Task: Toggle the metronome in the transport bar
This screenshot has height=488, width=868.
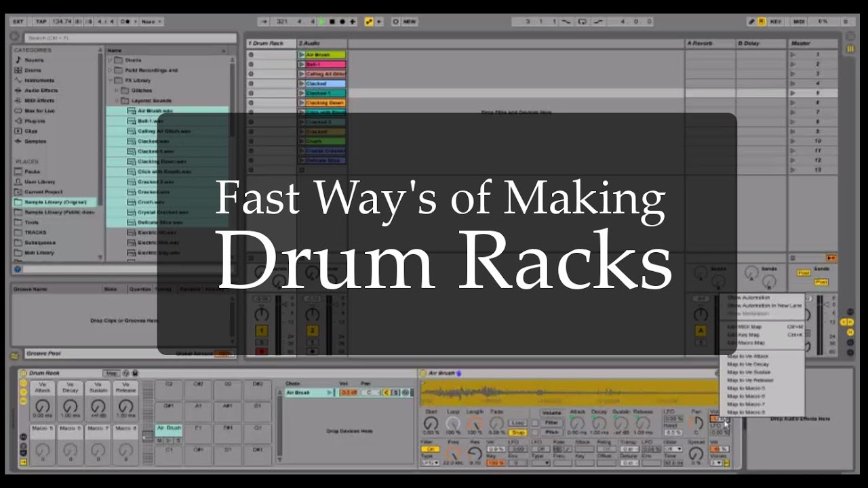Action: 126,22
